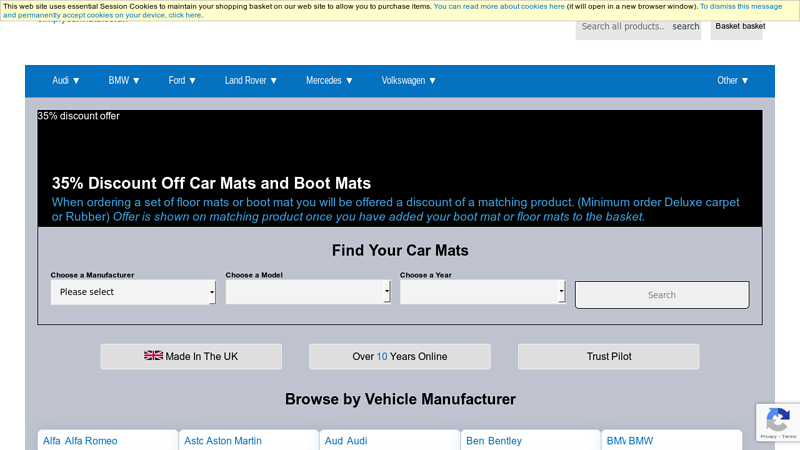Browse Audi manufacturer card

390,440
